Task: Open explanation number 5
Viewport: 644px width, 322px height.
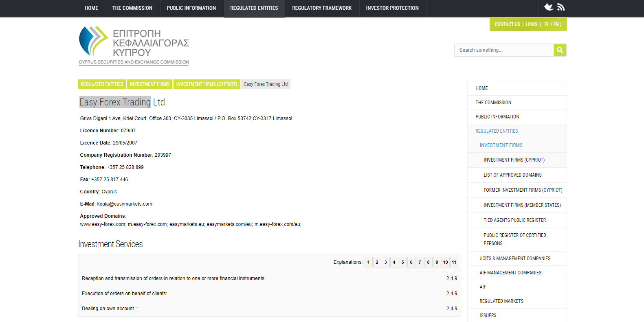Action: click(402, 262)
